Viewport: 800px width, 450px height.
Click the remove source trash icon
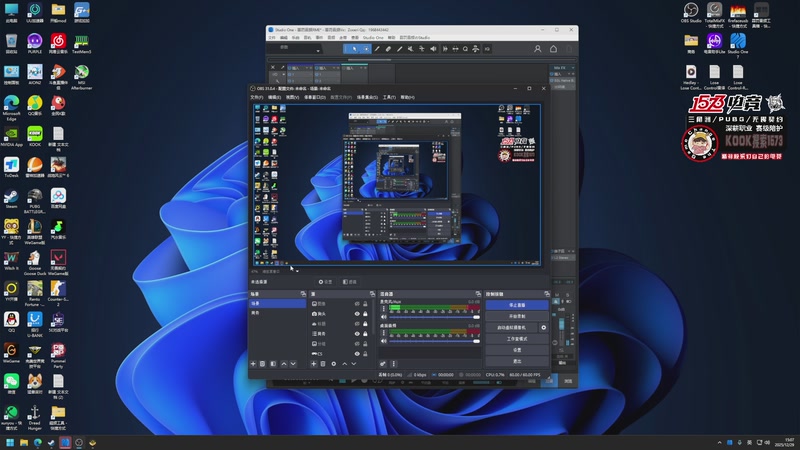[324, 364]
